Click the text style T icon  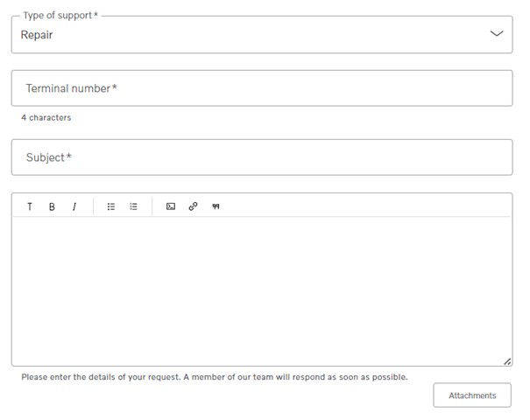(x=30, y=206)
